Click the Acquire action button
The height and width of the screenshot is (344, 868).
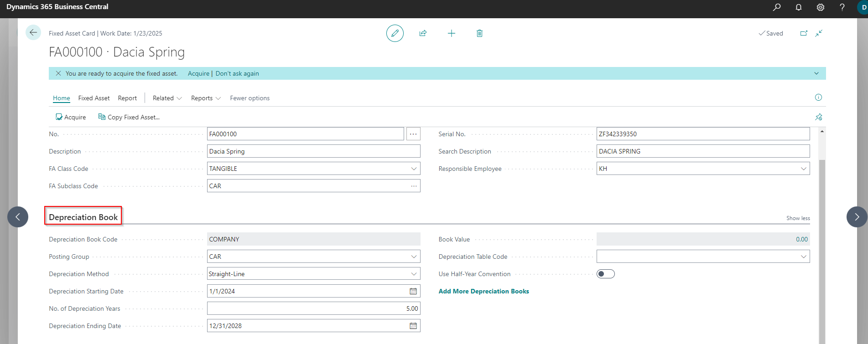click(71, 117)
